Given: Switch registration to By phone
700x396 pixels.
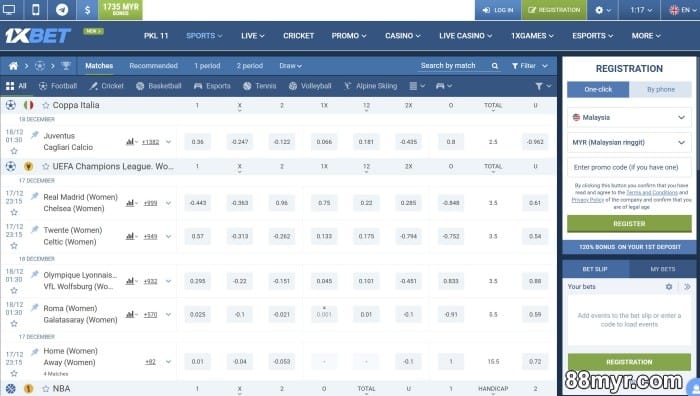Looking at the screenshot, I should (661, 90).
